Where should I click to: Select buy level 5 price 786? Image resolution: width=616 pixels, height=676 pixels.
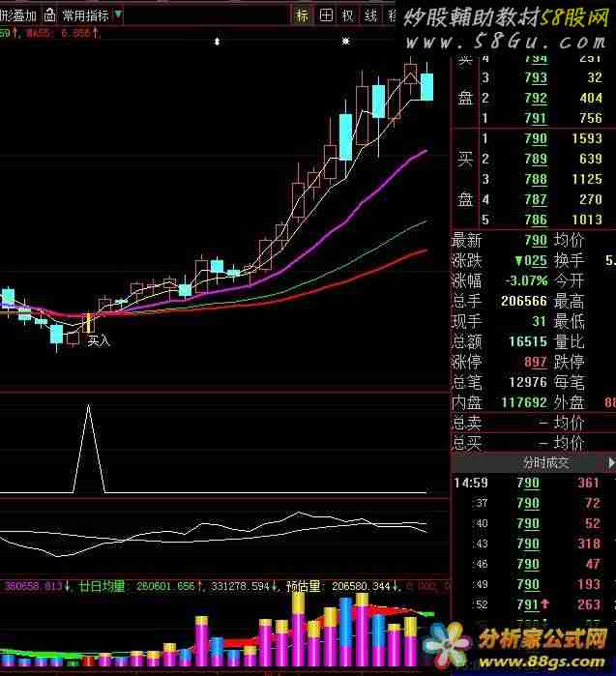[536, 220]
